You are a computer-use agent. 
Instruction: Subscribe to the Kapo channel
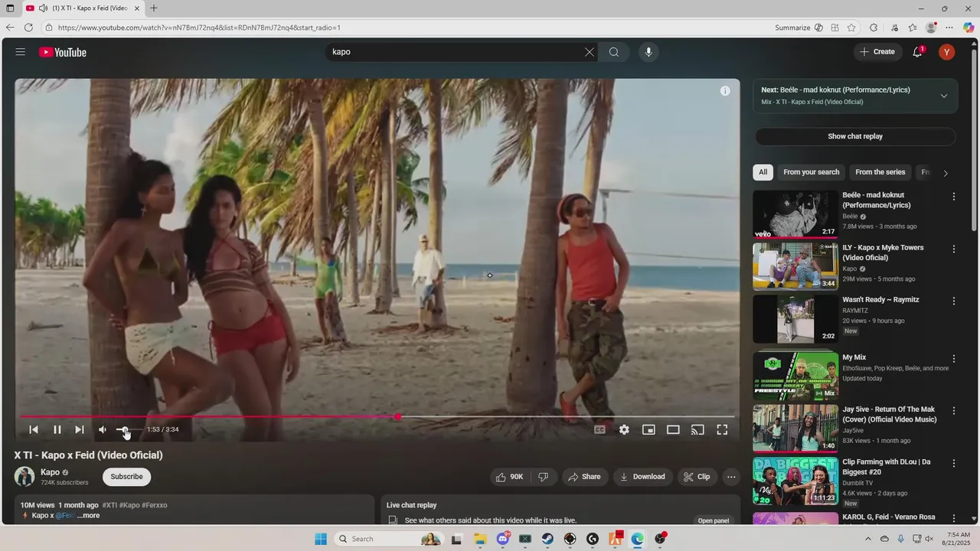click(x=126, y=477)
